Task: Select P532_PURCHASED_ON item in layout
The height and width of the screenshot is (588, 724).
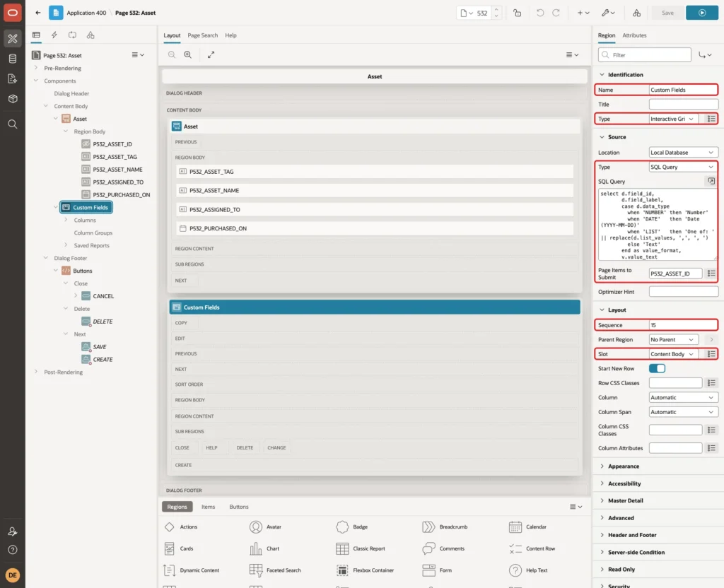Action: (375, 228)
